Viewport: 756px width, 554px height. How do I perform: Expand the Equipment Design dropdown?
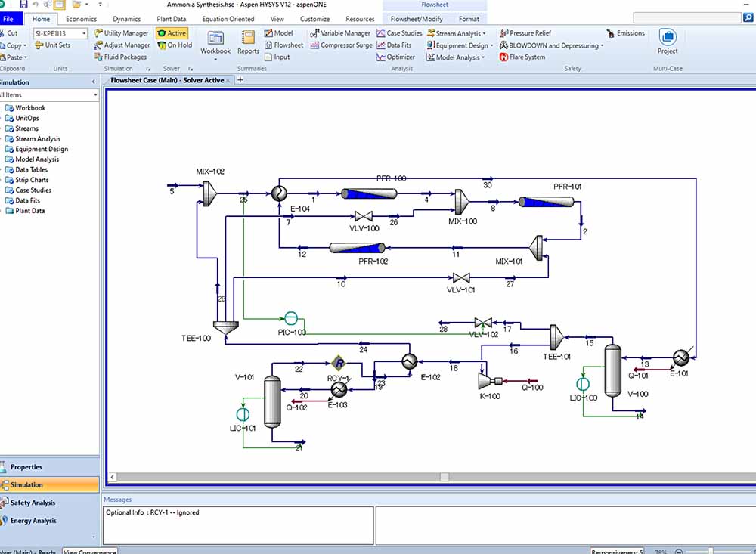[492, 46]
